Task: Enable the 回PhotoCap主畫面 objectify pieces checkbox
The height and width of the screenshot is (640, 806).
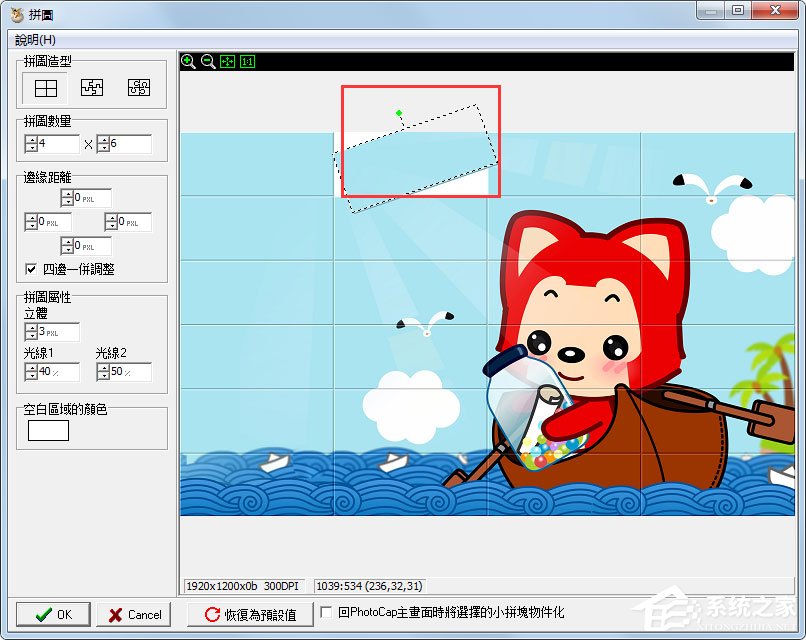Action: click(326, 612)
